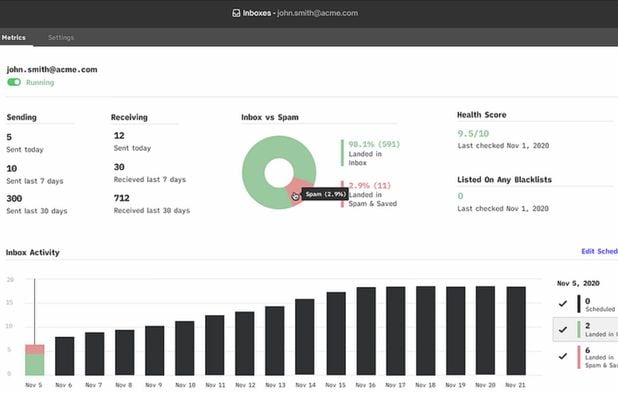This screenshot has height=394, width=618.
Task: Click the 712 Received last 30 days value
Action: click(x=122, y=198)
